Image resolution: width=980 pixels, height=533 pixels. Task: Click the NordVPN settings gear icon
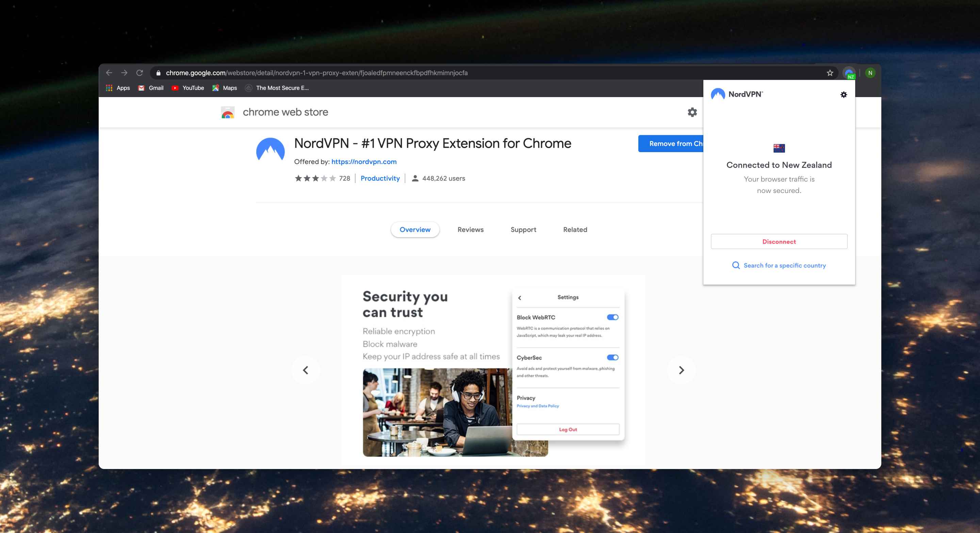point(844,95)
